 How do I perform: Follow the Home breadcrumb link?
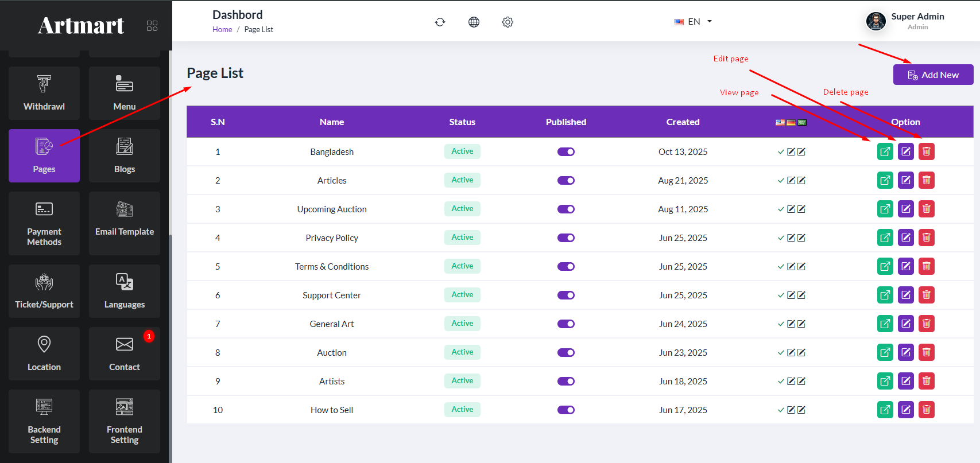coord(222,30)
